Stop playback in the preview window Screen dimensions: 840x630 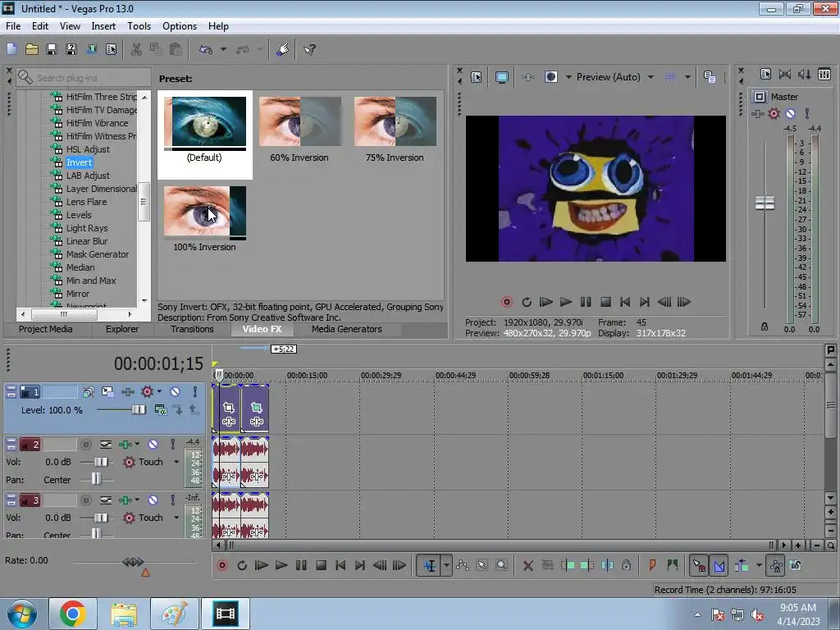tap(605, 302)
